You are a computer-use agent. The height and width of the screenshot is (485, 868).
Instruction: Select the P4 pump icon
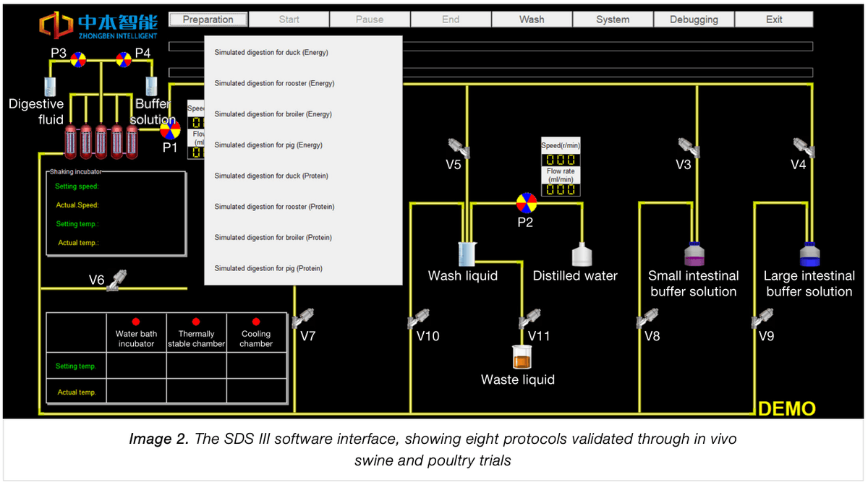tap(123, 59)
